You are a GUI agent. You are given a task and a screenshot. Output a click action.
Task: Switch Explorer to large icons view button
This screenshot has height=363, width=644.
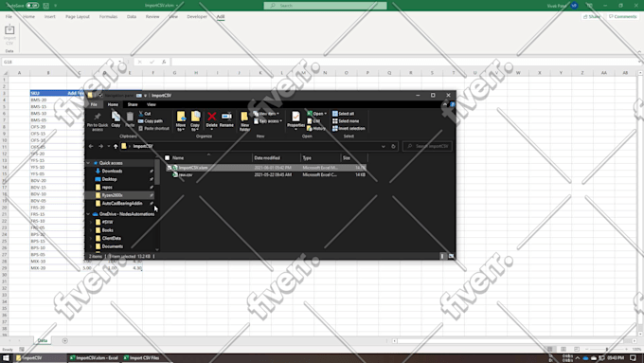(x=451, y=256)
